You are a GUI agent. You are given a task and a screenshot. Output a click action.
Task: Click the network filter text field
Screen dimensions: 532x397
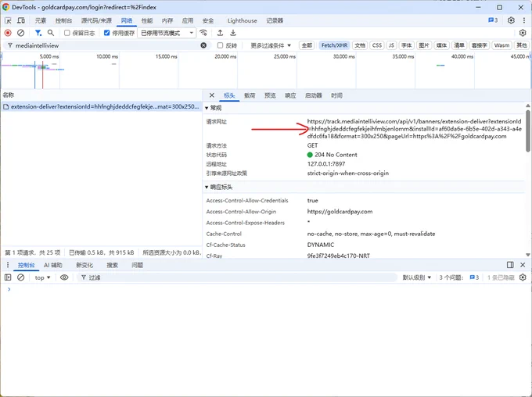coord(107,45)
